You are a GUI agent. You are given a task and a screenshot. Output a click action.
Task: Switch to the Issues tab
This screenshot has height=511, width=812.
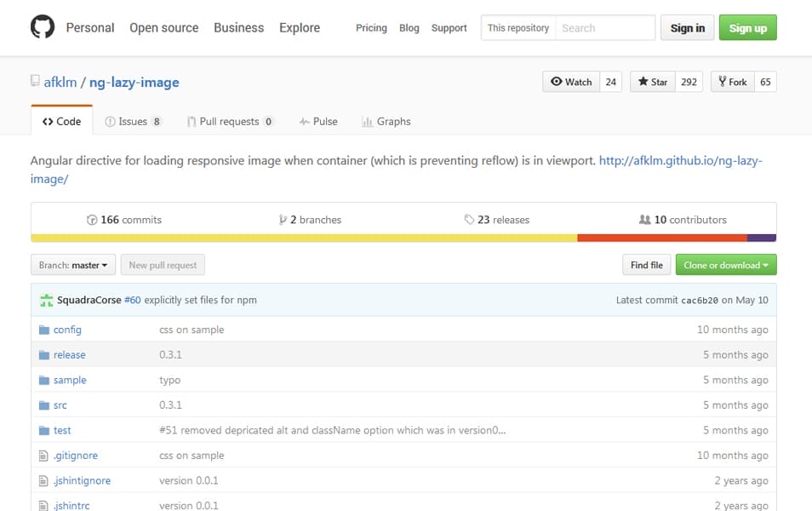click(133, 122)
